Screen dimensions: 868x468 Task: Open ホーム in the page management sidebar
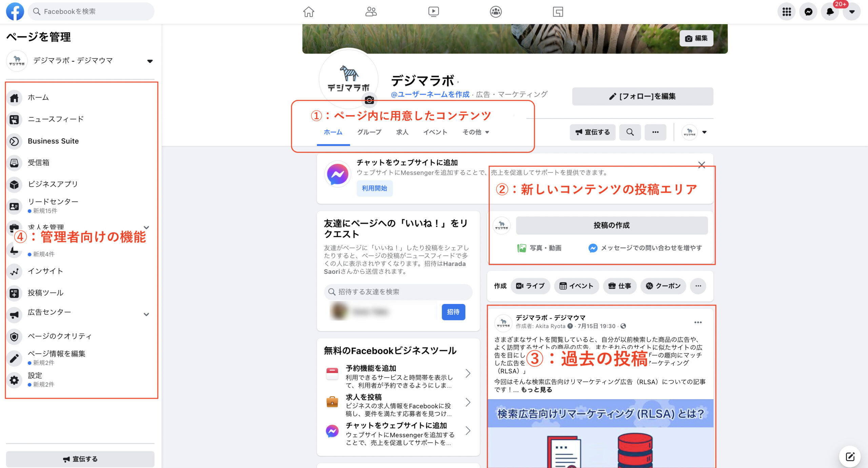(80, 98)
